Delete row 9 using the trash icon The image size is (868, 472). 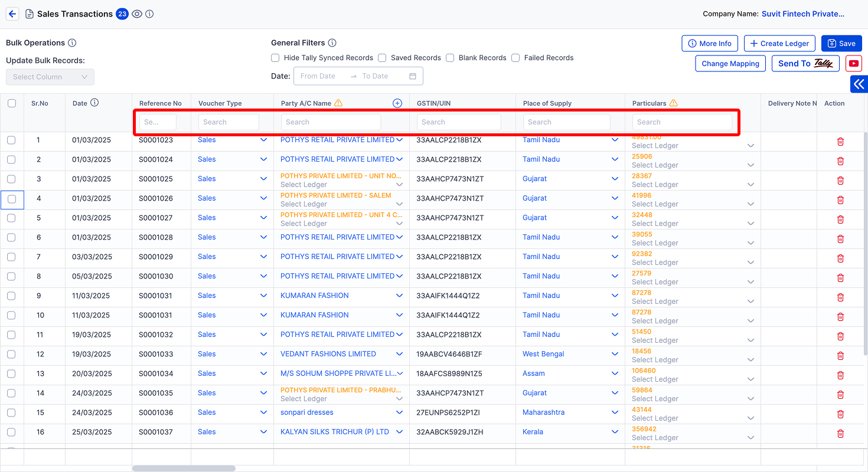click(x=840, y=297)
